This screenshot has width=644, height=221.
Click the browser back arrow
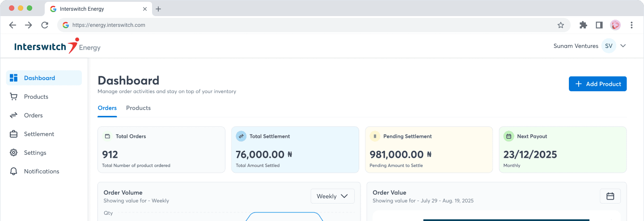[x=13, y=25]
